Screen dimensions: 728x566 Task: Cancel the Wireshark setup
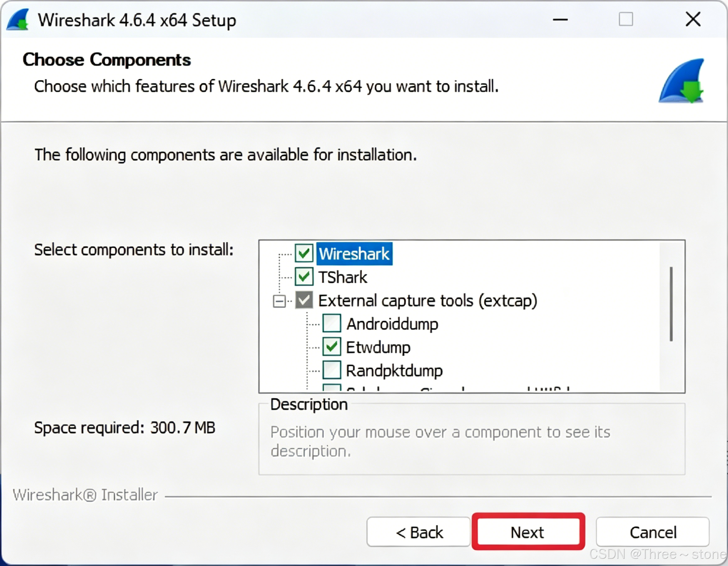pos(653,532)
